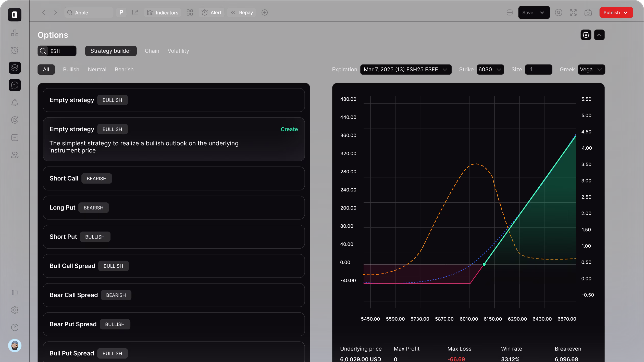Open the Strike 6030 dropdown
This screenshot has width=644, height=362.
[490, 69]
